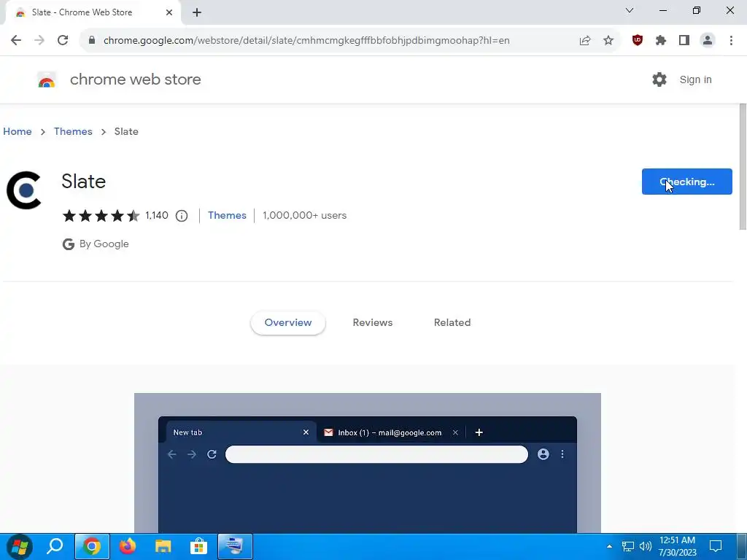
Task: Go back using the browser back arrow
Action: tap(16, 41)
